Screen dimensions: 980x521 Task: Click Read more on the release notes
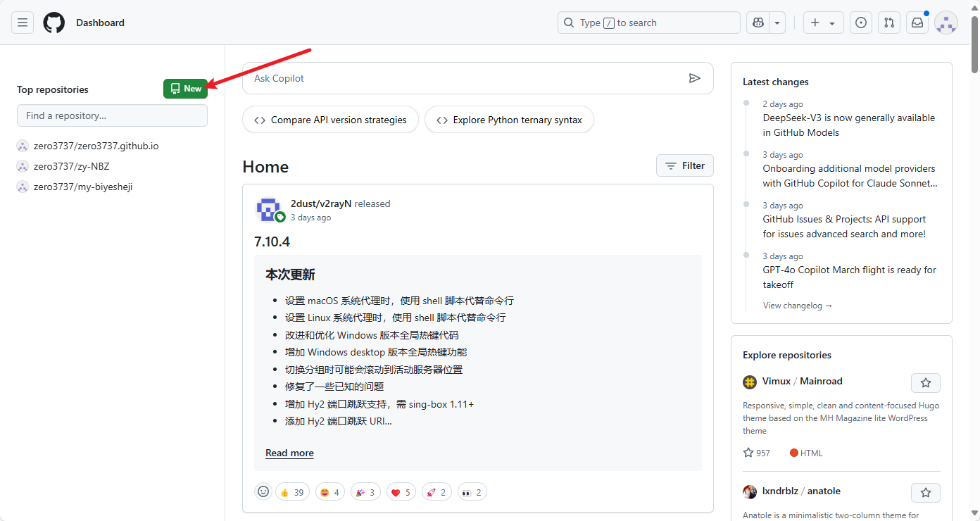289,453
